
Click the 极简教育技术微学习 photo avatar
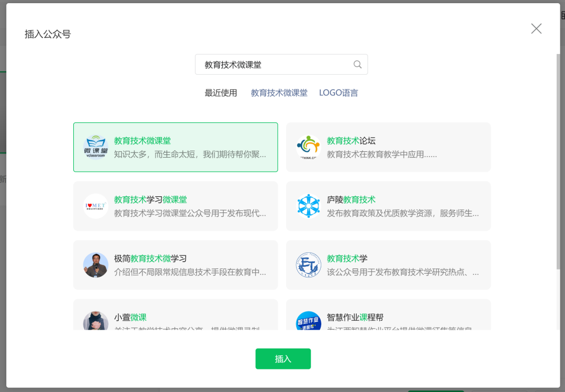pyautogui.click(x=96, y=265)
